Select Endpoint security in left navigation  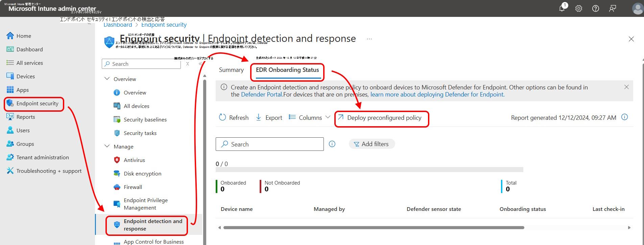coord(32,103)
